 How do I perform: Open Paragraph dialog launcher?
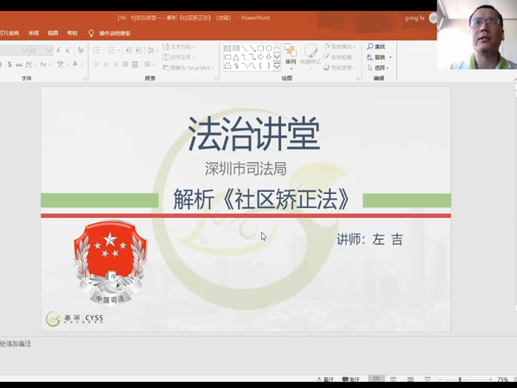coord(216,78)
